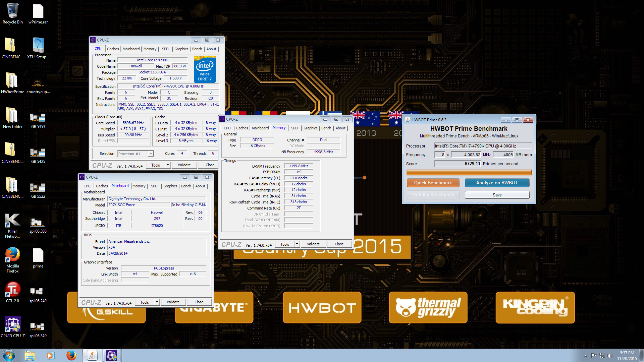The width and height of the screenshot is (644, 362).
Task: Open About tab in Mainboard CPU-Z window
Action: click(x=200, y=186)
